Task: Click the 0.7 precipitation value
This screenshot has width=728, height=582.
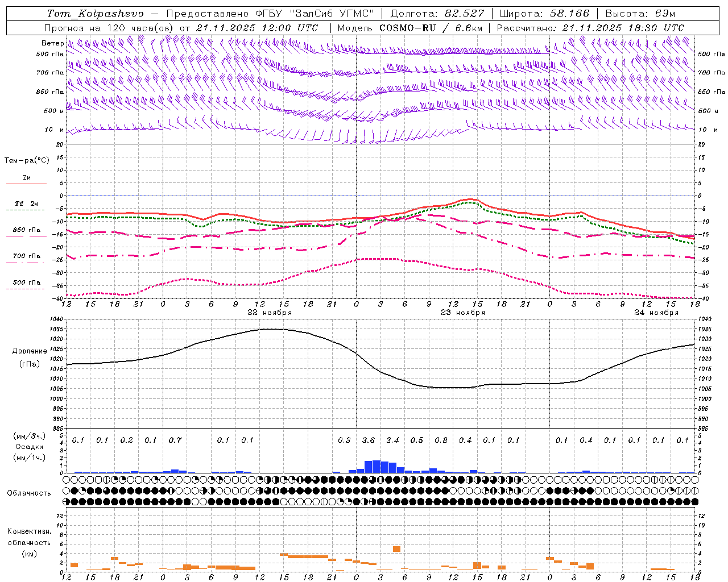Action: [x=175, y=440]
